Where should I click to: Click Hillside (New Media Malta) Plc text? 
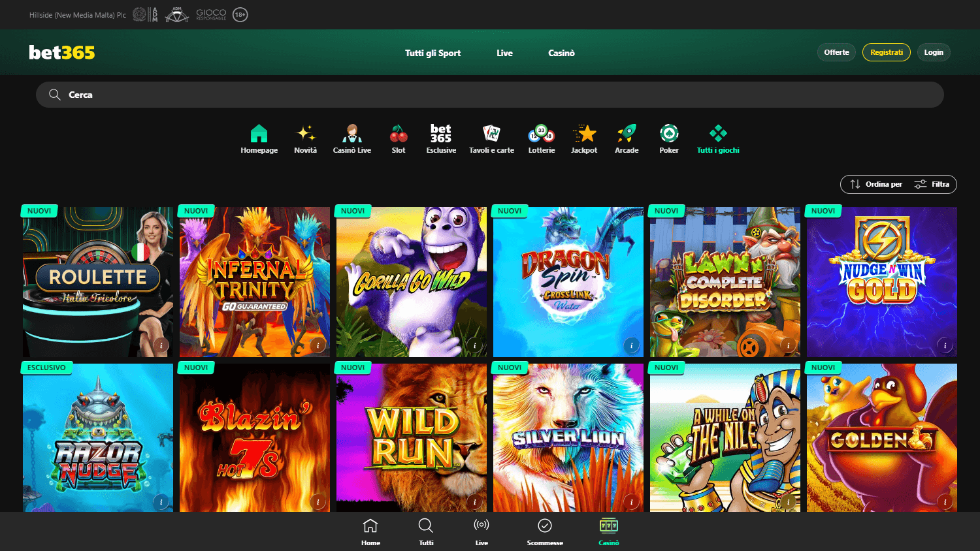pos(78,14)
